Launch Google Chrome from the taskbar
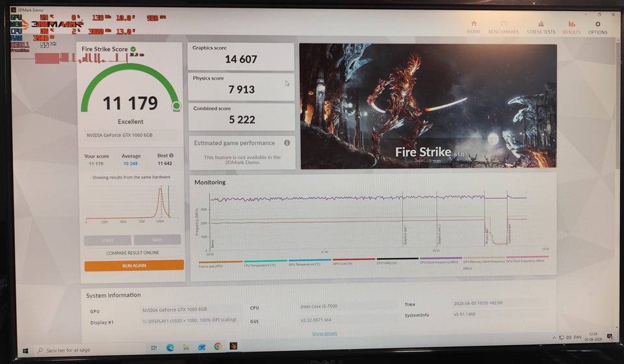The width and height of the screenshot is (624, 364). 218,347
